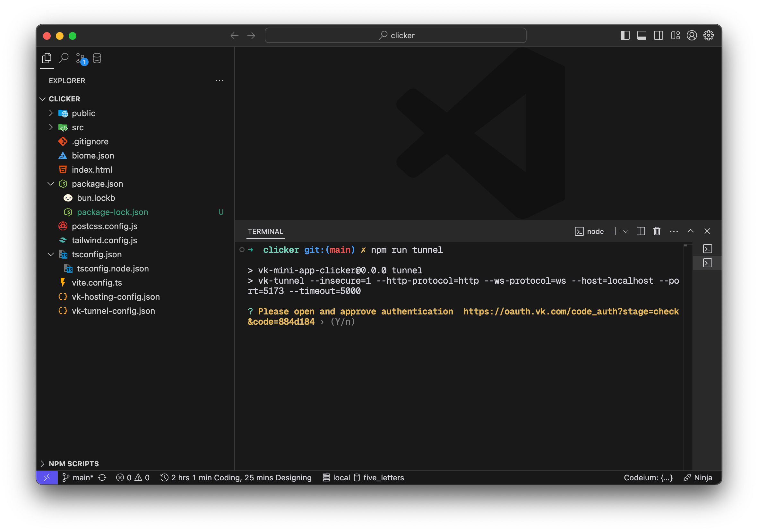Open Source Control view with badge
This screenshot has width=758, height=532.
pyautogui.click(x=80, y=58)
